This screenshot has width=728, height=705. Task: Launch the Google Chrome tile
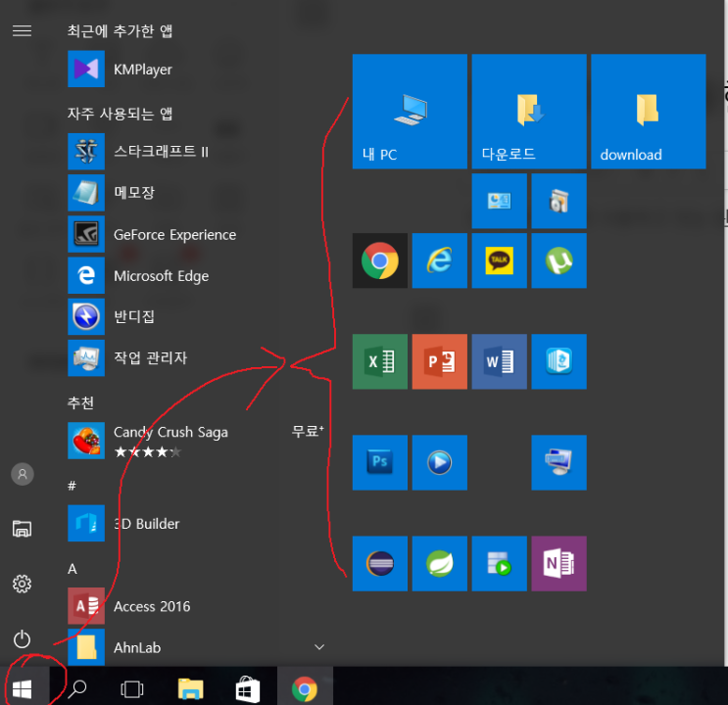380,260
